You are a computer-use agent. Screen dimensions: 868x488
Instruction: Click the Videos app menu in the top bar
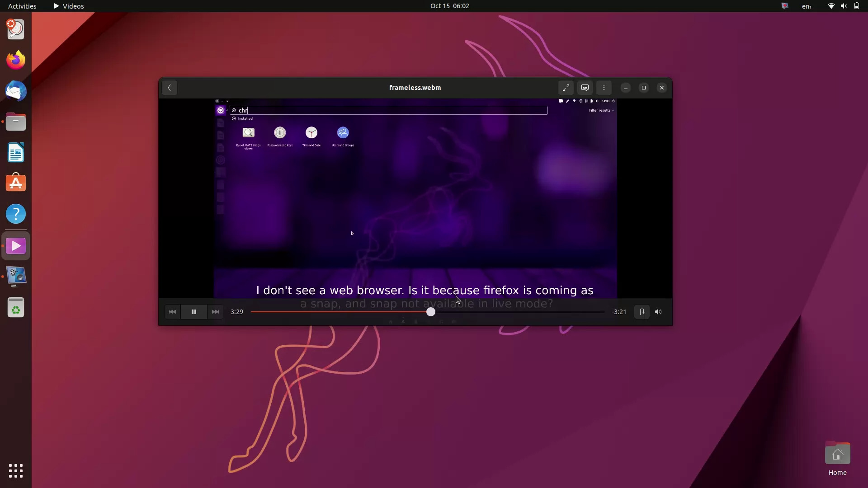[x=68, y=6]
